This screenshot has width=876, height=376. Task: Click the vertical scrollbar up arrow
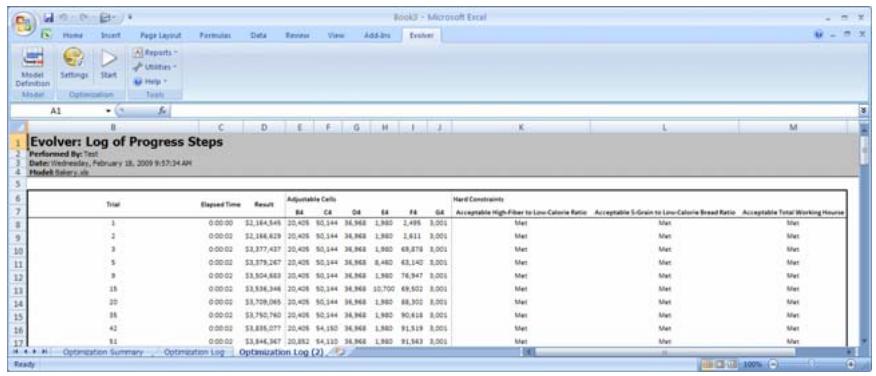coord(865,131)
